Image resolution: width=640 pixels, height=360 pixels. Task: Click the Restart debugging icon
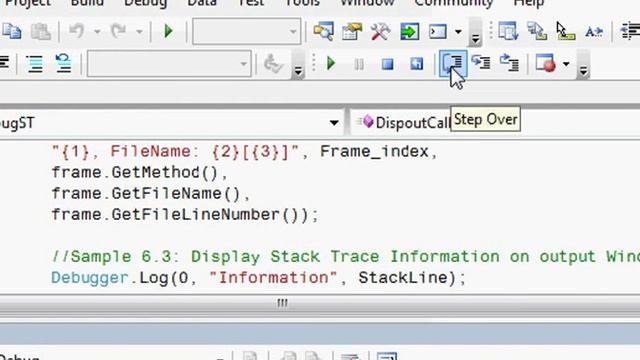[416, 64]
